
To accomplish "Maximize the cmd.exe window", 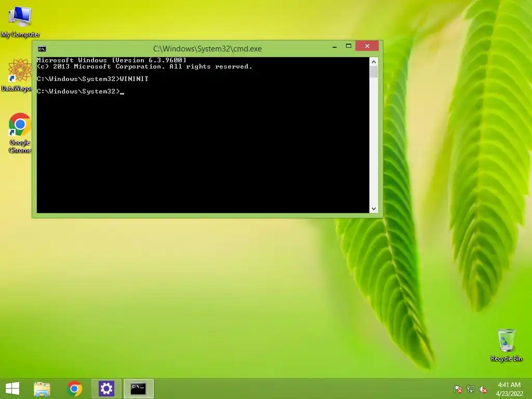I will click(349, 46).
